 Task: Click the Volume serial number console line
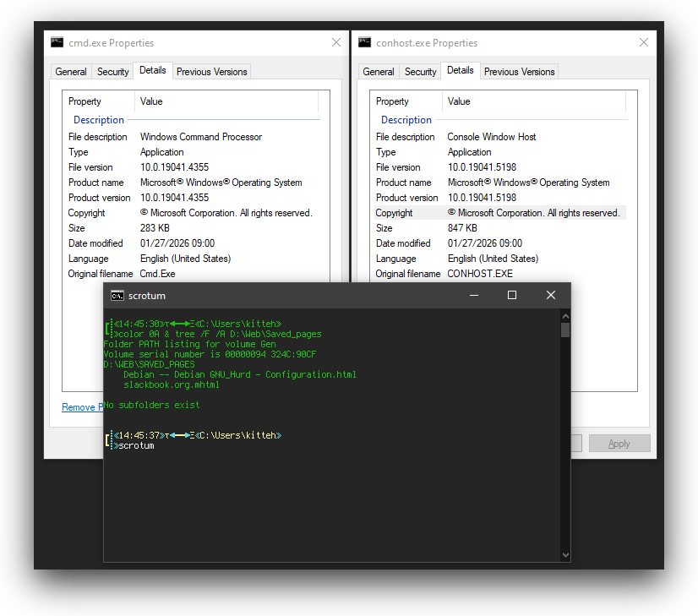(210, 354)
